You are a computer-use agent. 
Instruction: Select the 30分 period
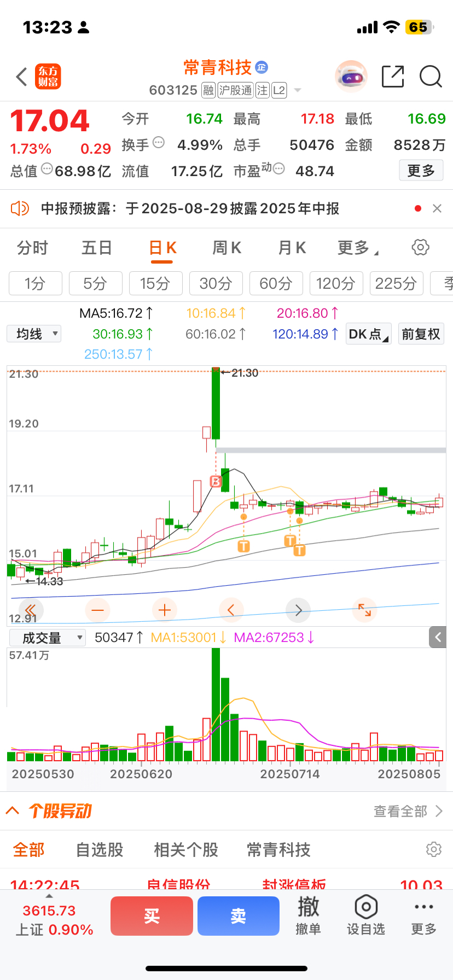tap(216, 283)
